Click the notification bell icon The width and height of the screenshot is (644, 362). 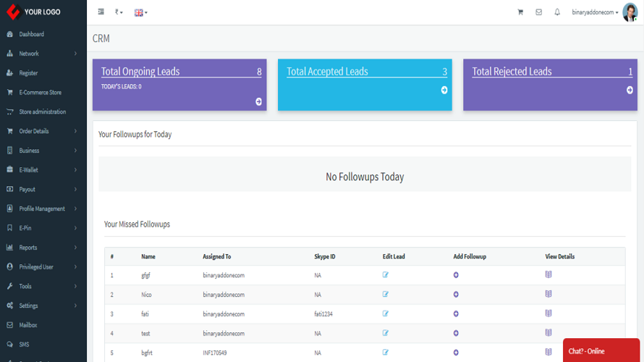[x=557, y=12]
